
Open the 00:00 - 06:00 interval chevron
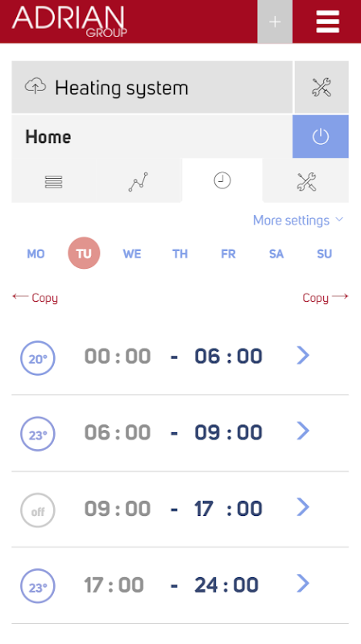(x=303, y=356)
